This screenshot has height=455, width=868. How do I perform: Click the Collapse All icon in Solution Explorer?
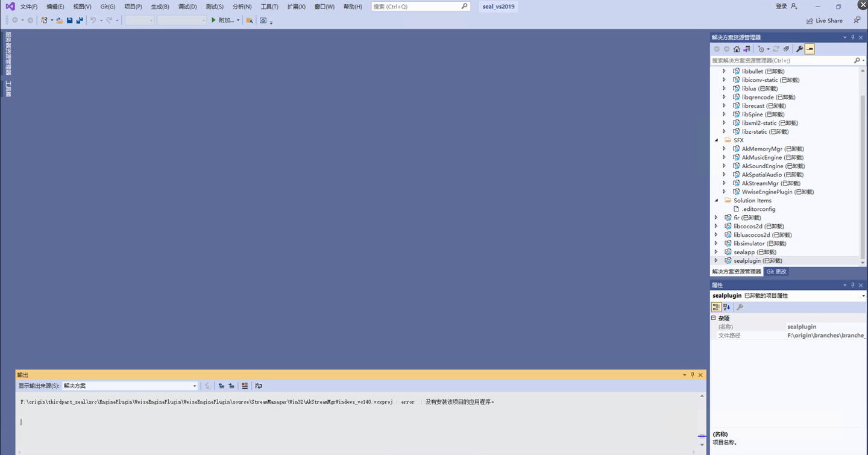tap(785, 49)
